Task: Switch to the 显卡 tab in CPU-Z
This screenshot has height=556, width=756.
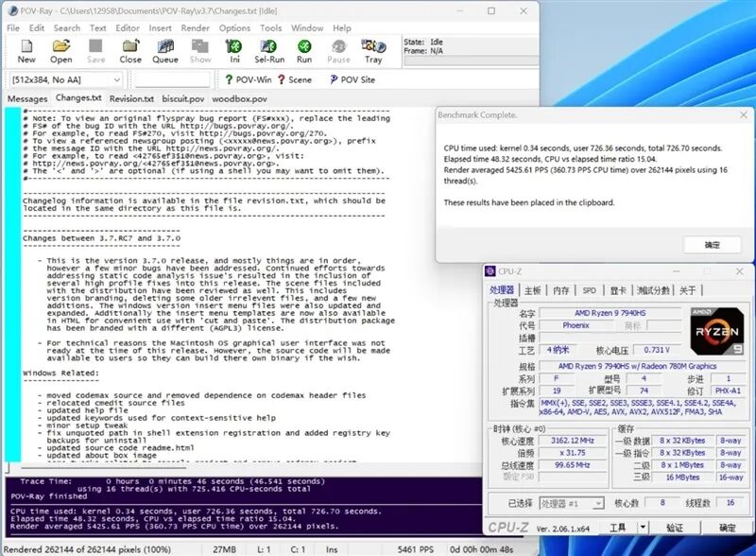Action: pos(618,290)
